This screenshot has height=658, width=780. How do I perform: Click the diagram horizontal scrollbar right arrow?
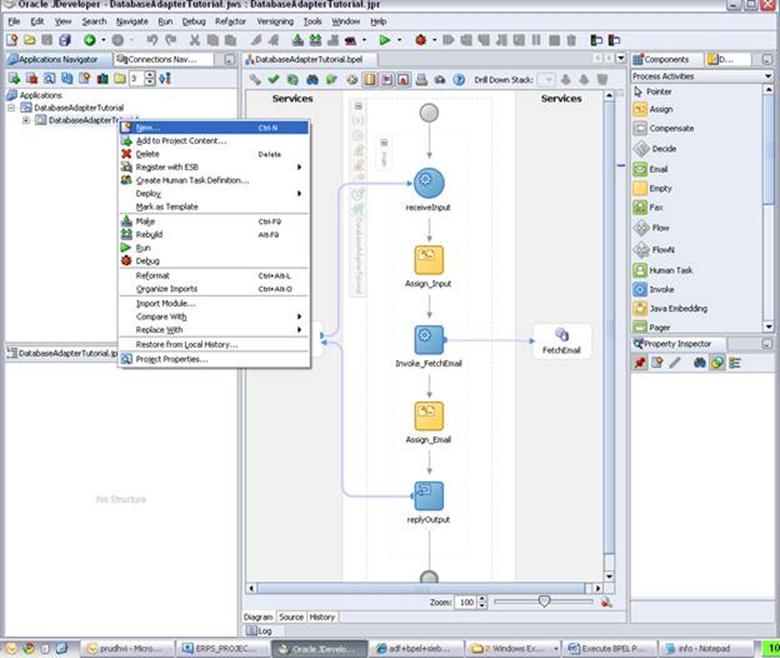598,588
